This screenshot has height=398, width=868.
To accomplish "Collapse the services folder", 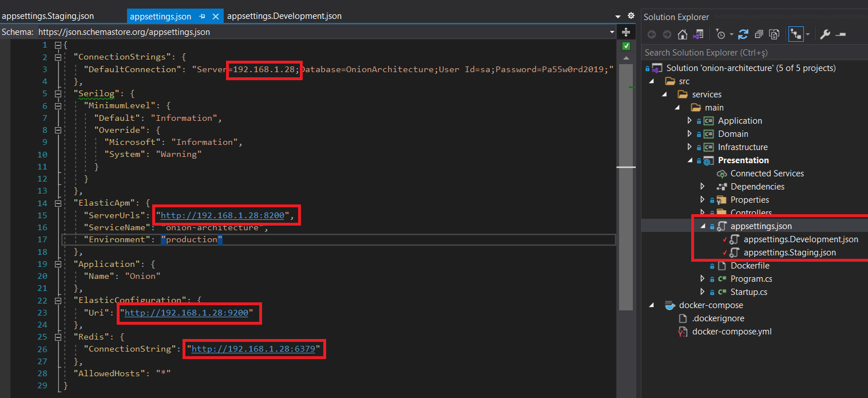I will 664,94.
